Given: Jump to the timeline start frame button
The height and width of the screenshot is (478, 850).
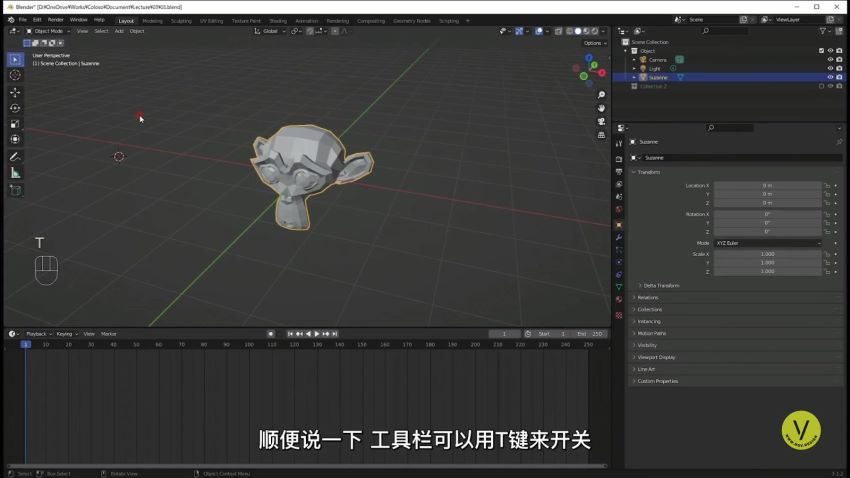Looking at the screenshot, I should coord(290,334).
